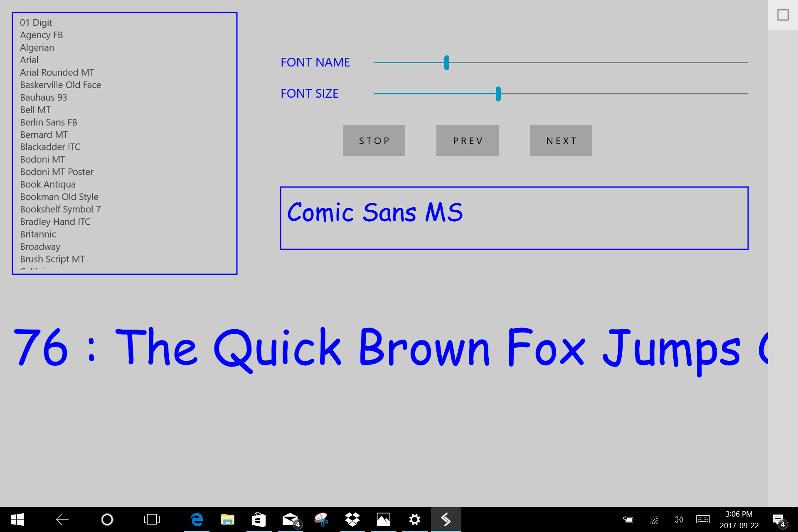Click the FONT NAME label
Screen dimensions: 798x532
pyautogui.click(x=315, y=62)
